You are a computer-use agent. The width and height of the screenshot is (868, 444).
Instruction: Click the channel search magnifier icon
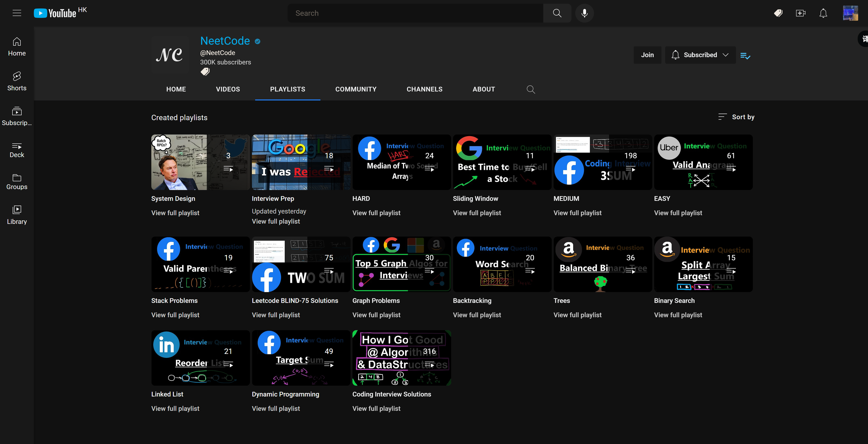[531, 89]
